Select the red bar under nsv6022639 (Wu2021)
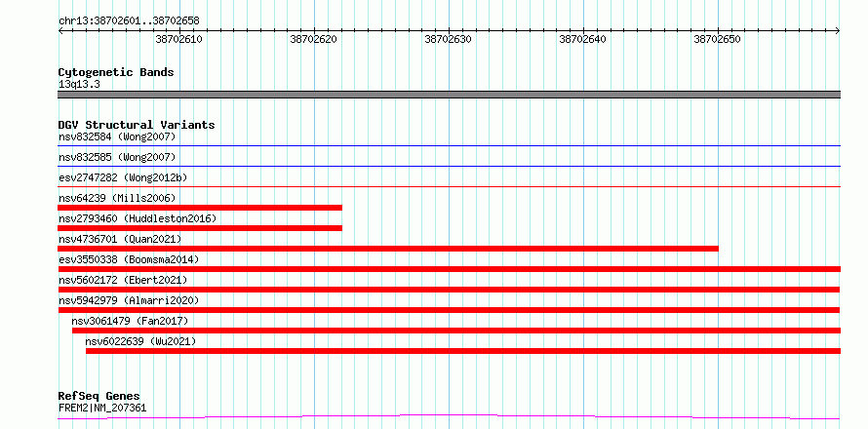This screenshot has width=868, height=429. (x=463, y=351)
